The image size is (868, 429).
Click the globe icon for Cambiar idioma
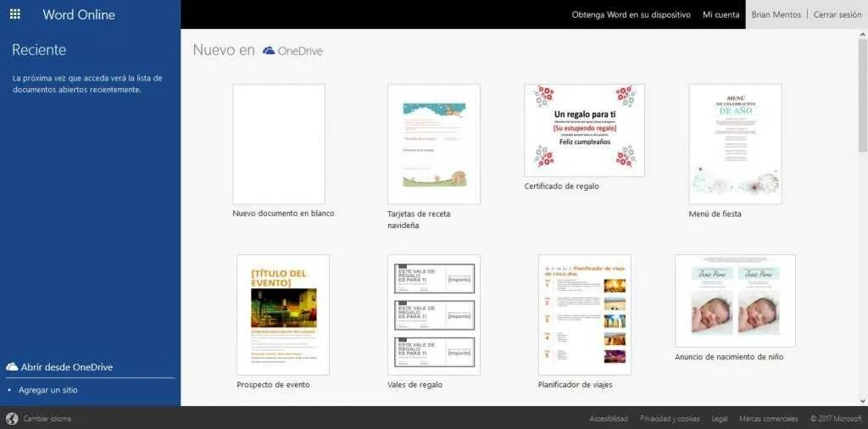(x=12, y=419)
